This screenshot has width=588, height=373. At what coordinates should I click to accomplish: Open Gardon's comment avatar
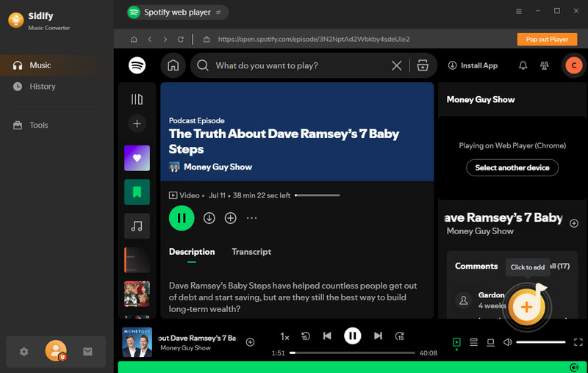coord(464,300)
